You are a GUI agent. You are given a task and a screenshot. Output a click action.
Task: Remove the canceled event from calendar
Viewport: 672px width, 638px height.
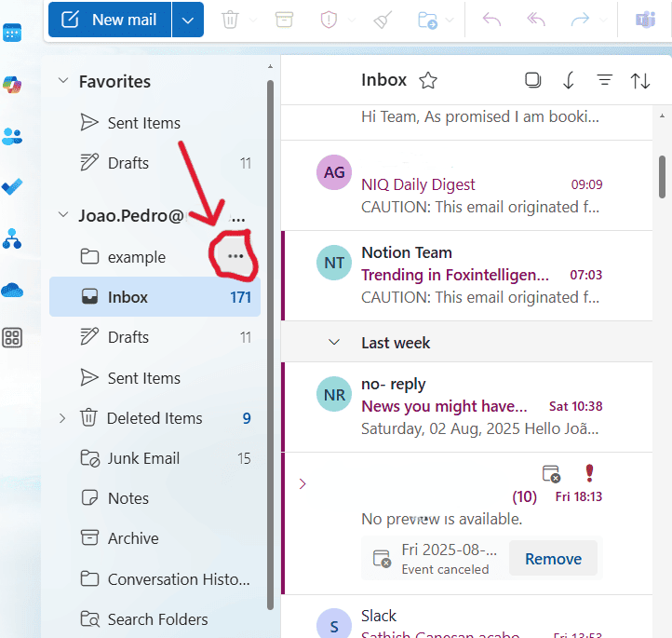pos(553,559)
